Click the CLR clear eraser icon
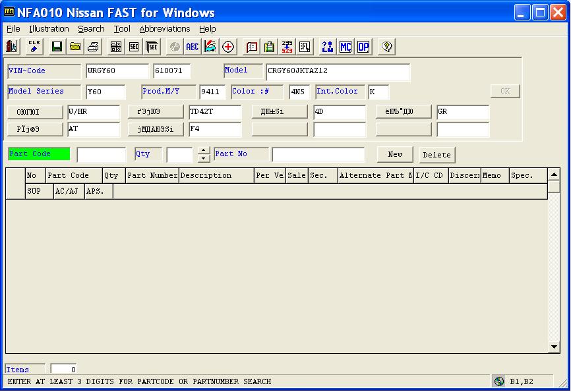The image size is (571, 392). click(x=34, y=47)
